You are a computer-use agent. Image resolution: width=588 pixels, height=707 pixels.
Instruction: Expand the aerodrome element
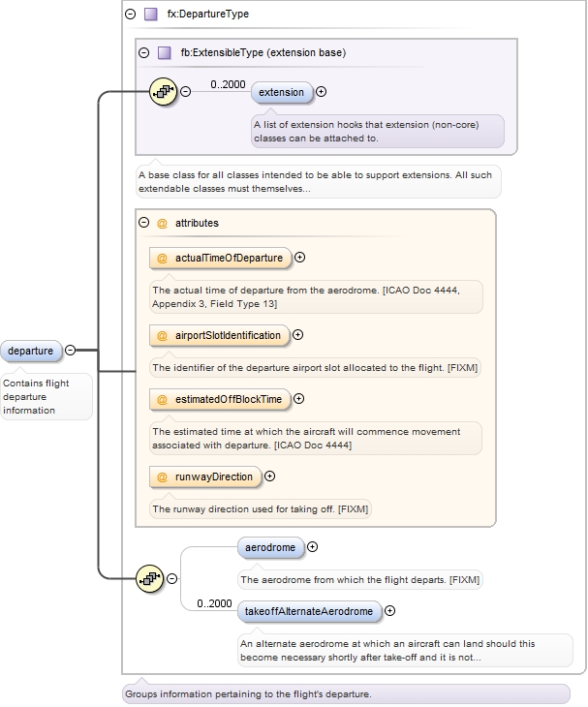(x=313, y=547)
